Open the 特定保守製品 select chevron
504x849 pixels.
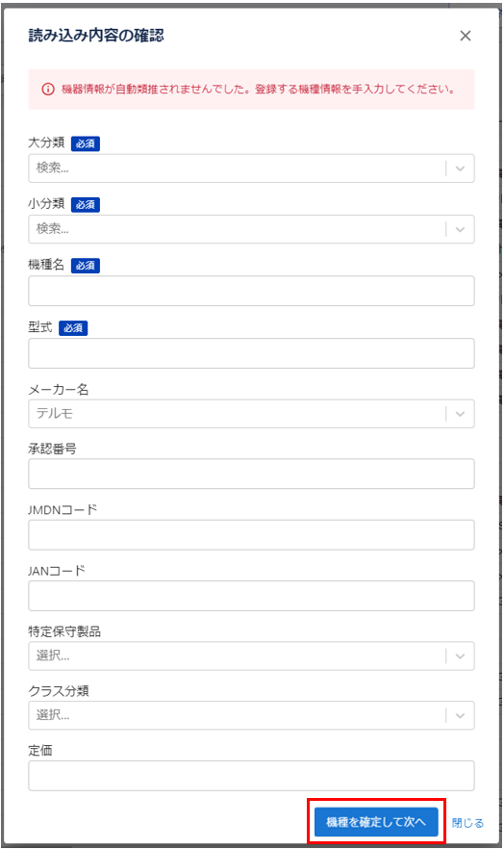coord(460,656)
